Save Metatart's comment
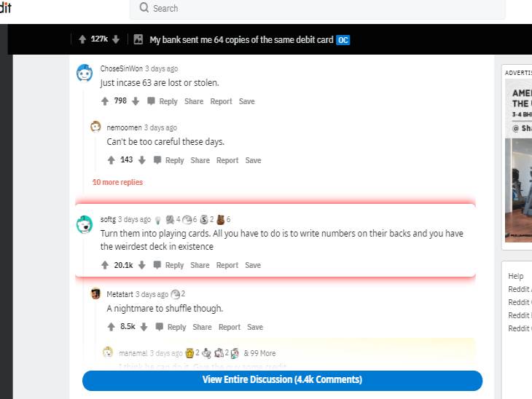532x399 pixels. pos(254,327)
